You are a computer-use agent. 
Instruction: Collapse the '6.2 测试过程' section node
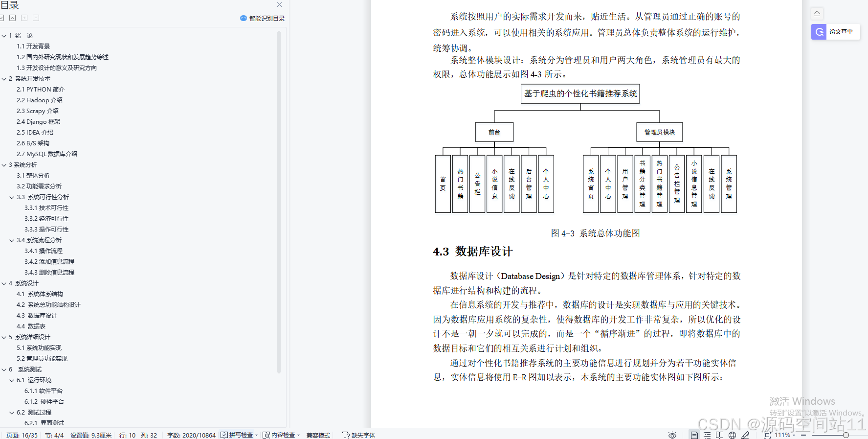(12, 413)
